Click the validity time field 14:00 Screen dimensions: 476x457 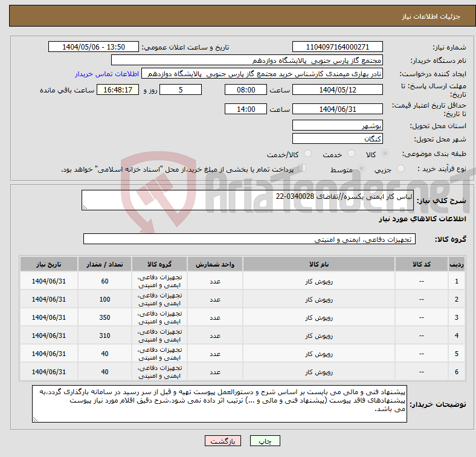click(246, 109)
